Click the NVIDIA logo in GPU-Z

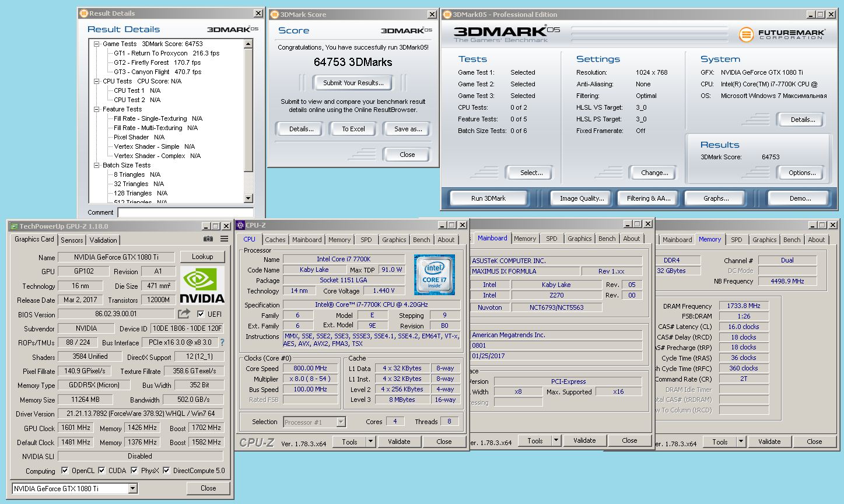[x=202, y=285]
